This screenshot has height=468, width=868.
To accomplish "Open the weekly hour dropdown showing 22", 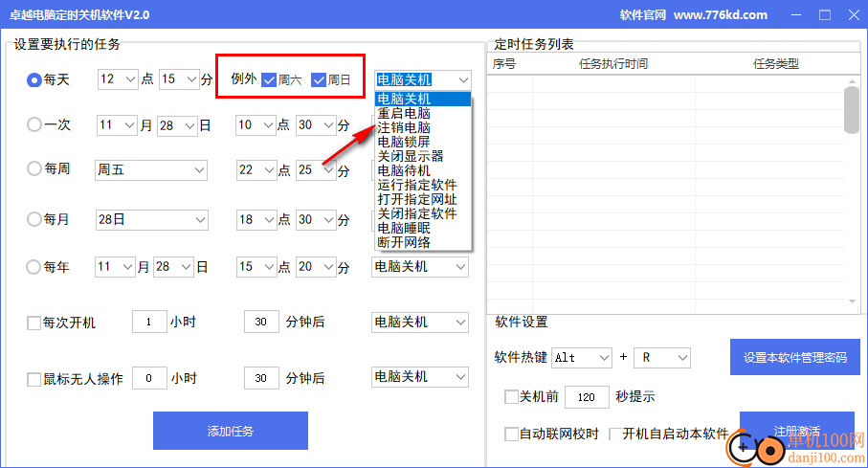I will [x=256, y=170].
